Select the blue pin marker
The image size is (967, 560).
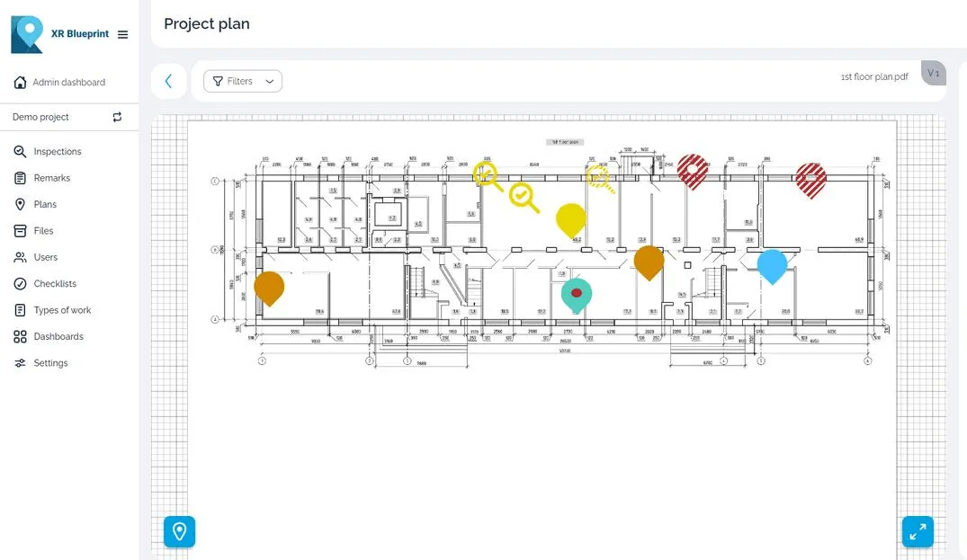coord(772,266)
